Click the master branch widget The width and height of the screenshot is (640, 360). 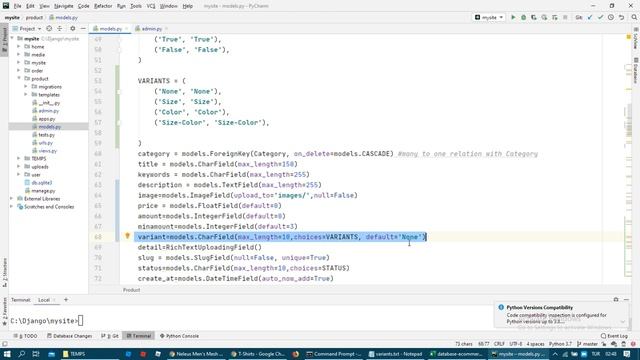[587, 344]
